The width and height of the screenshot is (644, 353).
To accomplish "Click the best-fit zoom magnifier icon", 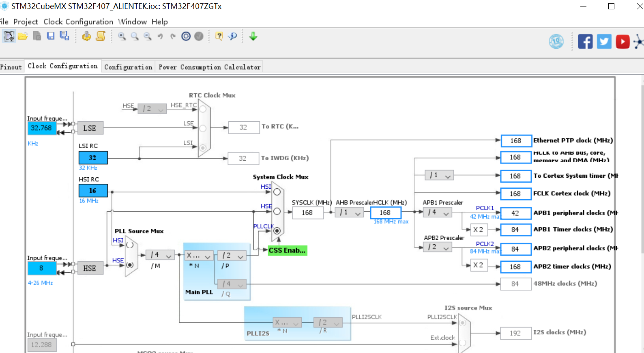I will coord(135,36).
